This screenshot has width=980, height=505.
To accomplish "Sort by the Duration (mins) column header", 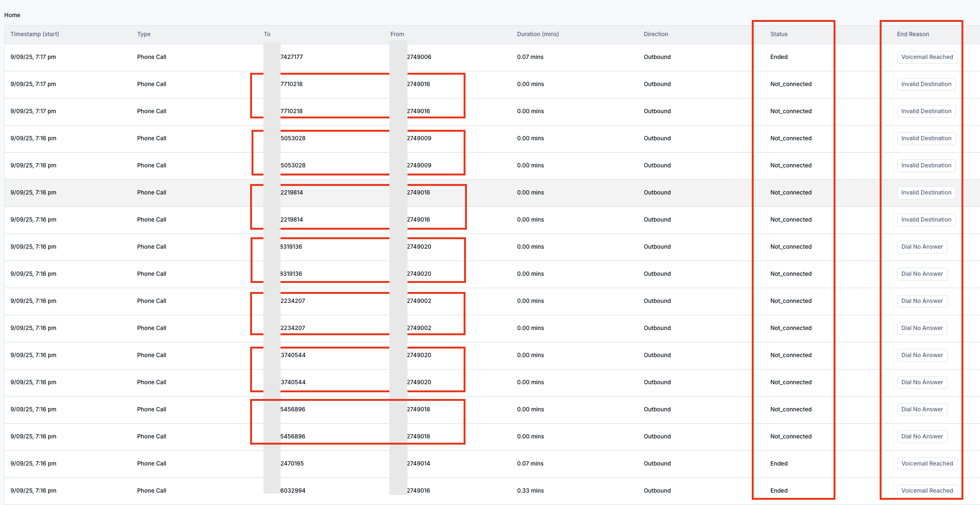I will point(538,34).
